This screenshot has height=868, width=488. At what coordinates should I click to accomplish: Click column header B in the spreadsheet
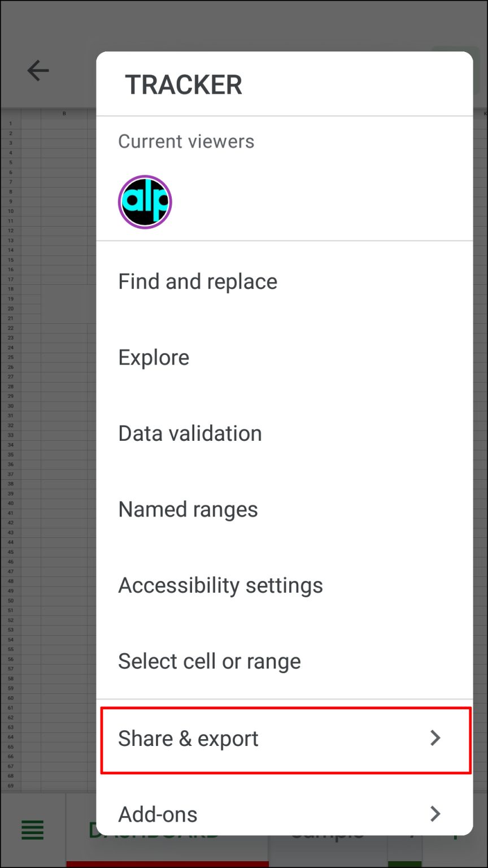(64, 112)
